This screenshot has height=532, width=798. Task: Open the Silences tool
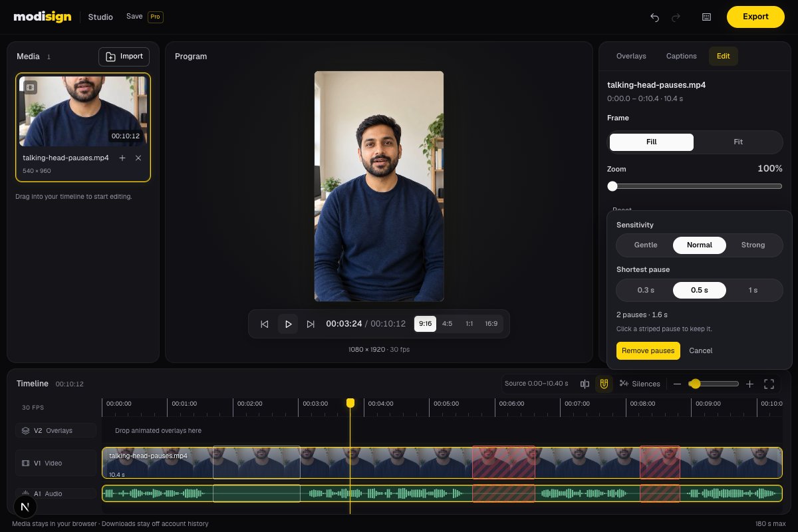pyautogui.click(x=640, y=384)
